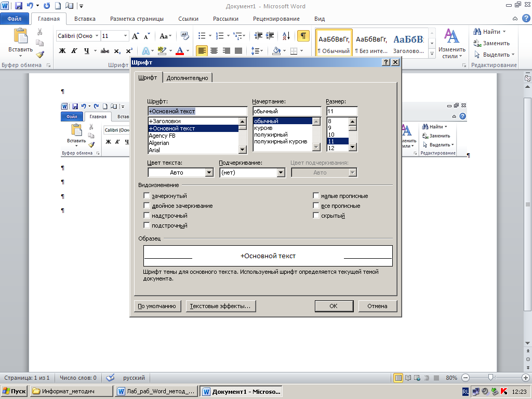Click the Отмена button

(377, 306)
